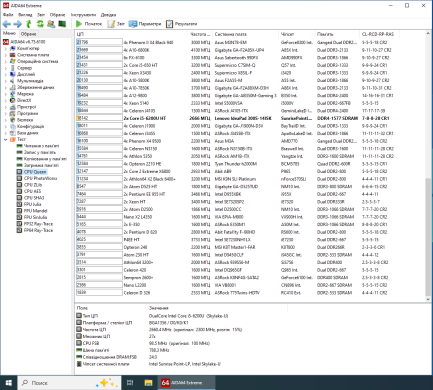Expand the Комп'ютер tree node

pyautogui.click(x=5, y=48)
